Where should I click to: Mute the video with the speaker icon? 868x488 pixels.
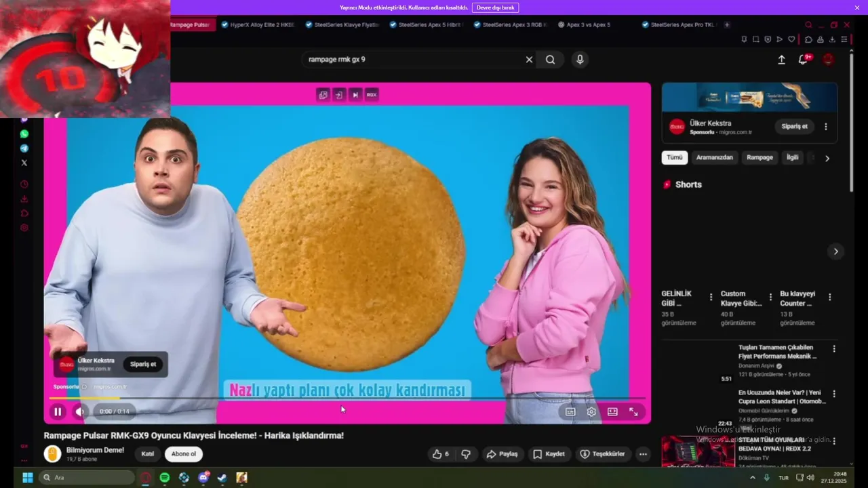80,411
